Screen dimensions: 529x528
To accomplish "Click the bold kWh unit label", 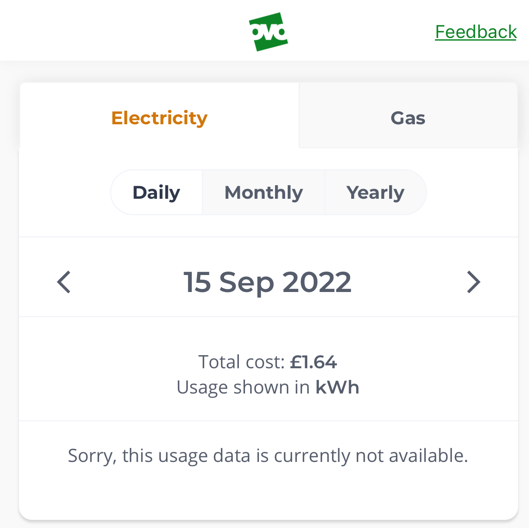I will 337,387.
